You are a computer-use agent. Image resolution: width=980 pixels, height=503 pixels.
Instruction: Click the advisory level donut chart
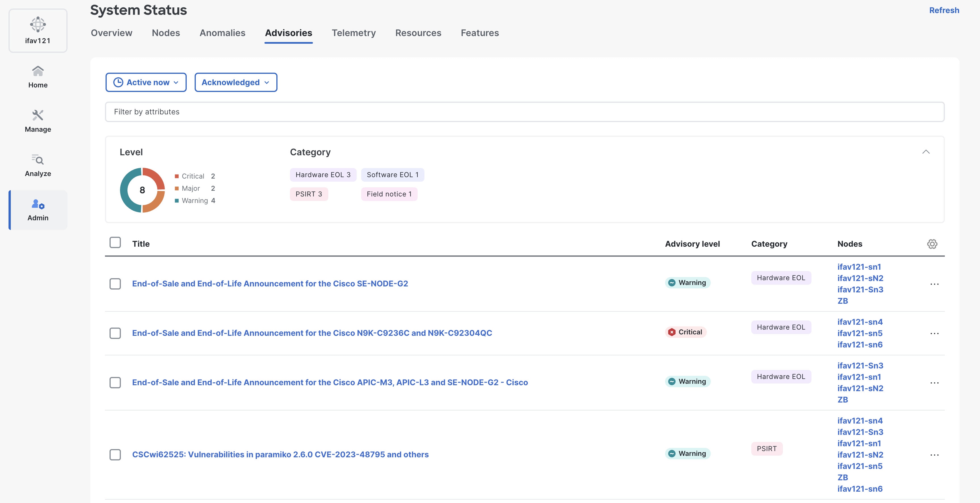tap(142, 190)
